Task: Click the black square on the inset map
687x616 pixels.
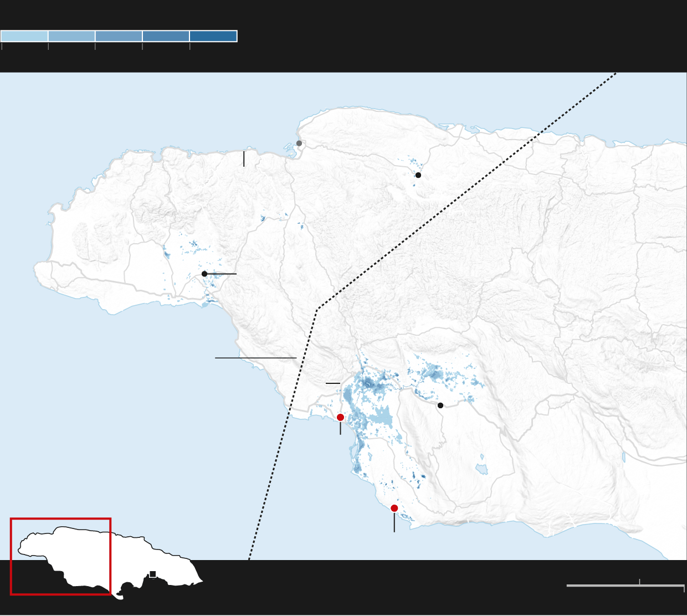Action: (153, 574)
